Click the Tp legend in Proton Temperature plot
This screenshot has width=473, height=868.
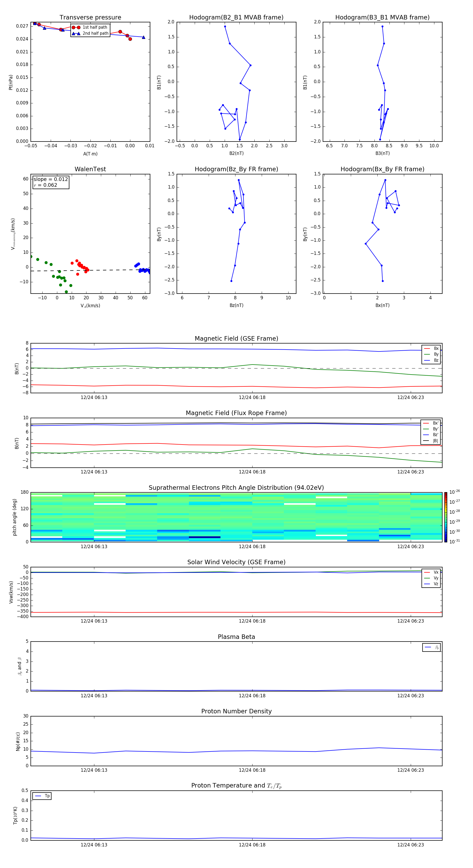(x=42, y=796)
